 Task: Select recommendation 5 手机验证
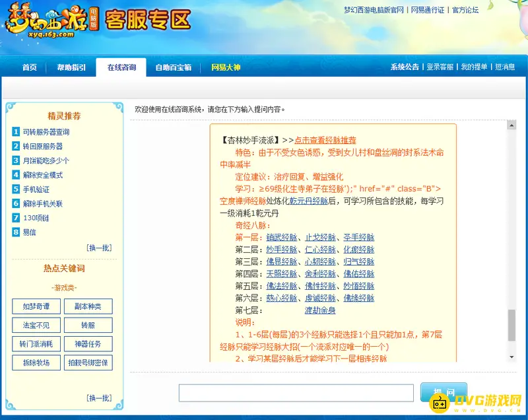click(x=36, y=190)
